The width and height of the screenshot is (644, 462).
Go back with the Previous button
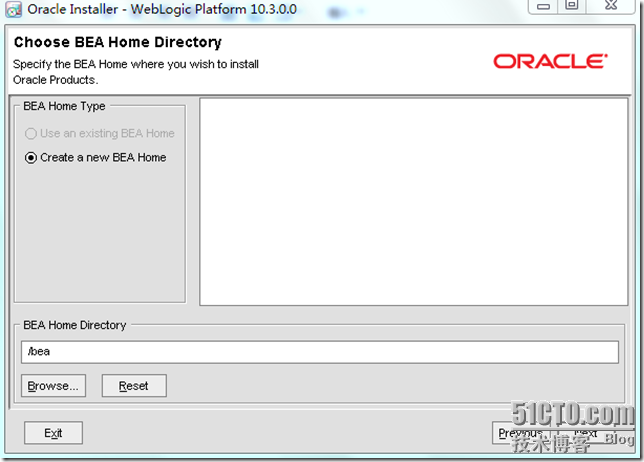coord(521,433)
